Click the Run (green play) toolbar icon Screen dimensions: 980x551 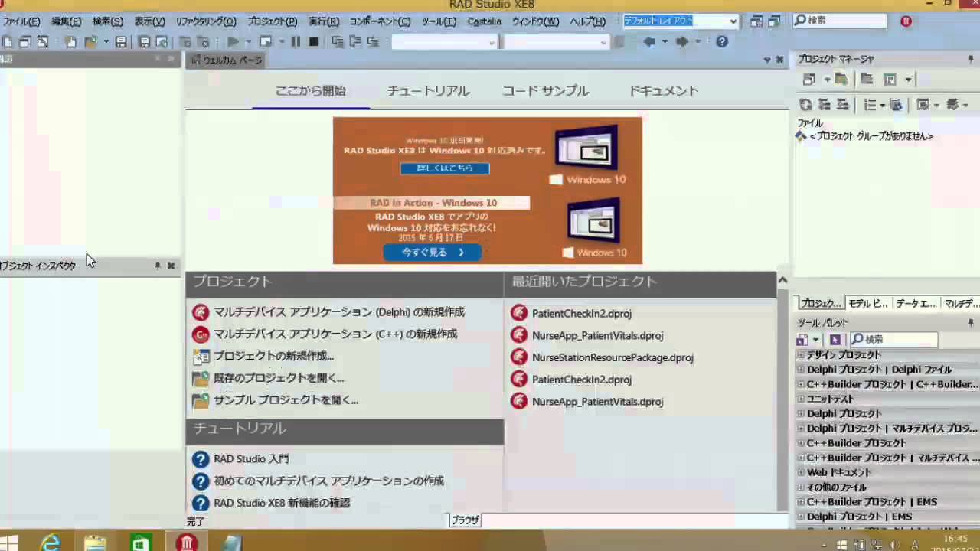234,42
